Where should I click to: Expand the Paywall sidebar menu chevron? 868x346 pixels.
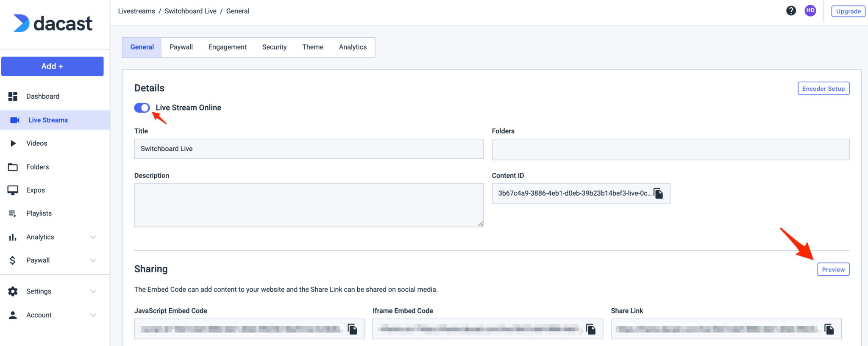click(x=93, y=260)
